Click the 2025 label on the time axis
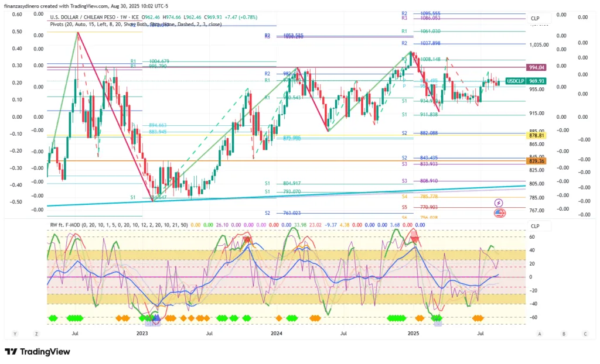Image resolution: width=600 pixels, height=364 pixels. pos(413,334)
